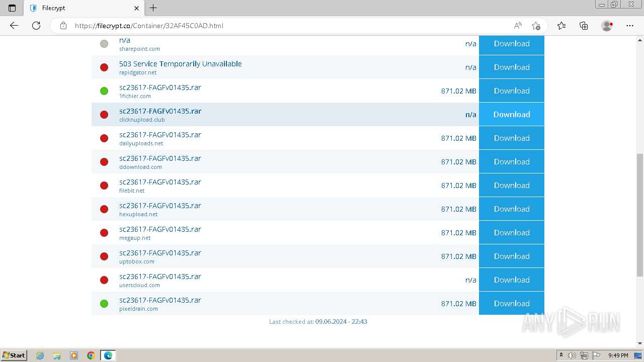Open media player from taskbar
The image size is (644, 362).
coord(74,355)
